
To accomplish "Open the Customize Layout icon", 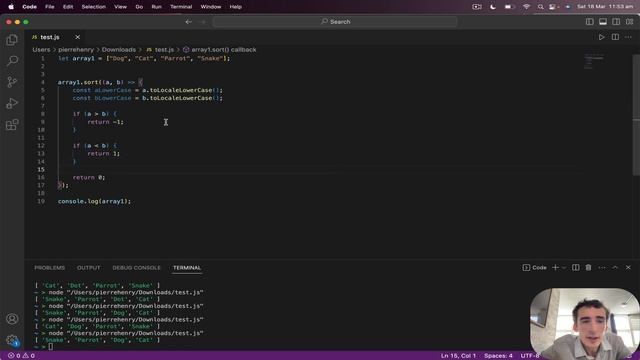I will pos(629,22).
